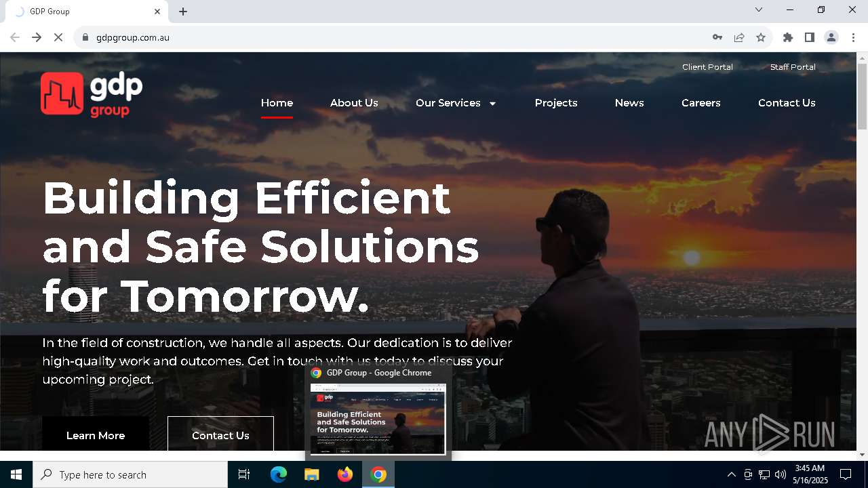Close the GDP Group tab
Image resolution: width=868 pixels, height=488 pixels.
point(157,12)
